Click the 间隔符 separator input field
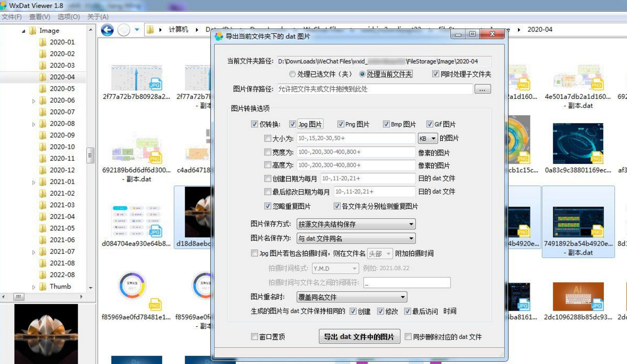 [407, 283]
